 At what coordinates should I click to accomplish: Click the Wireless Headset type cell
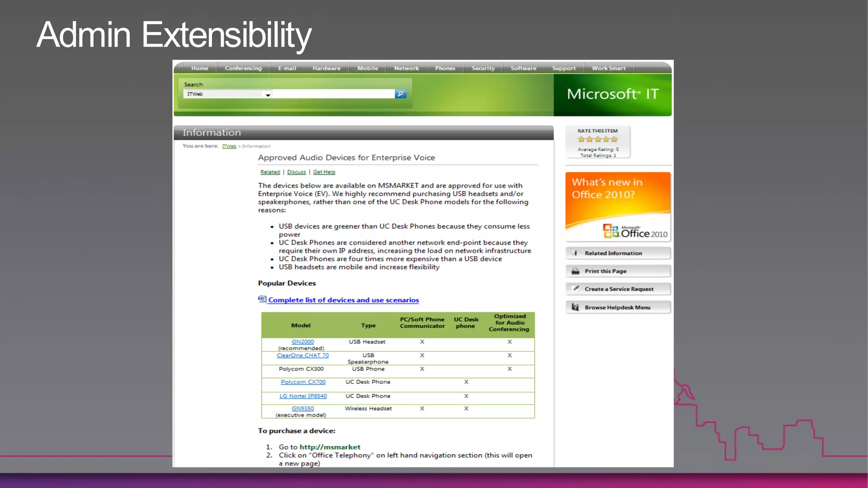click(x=368, y=409)
